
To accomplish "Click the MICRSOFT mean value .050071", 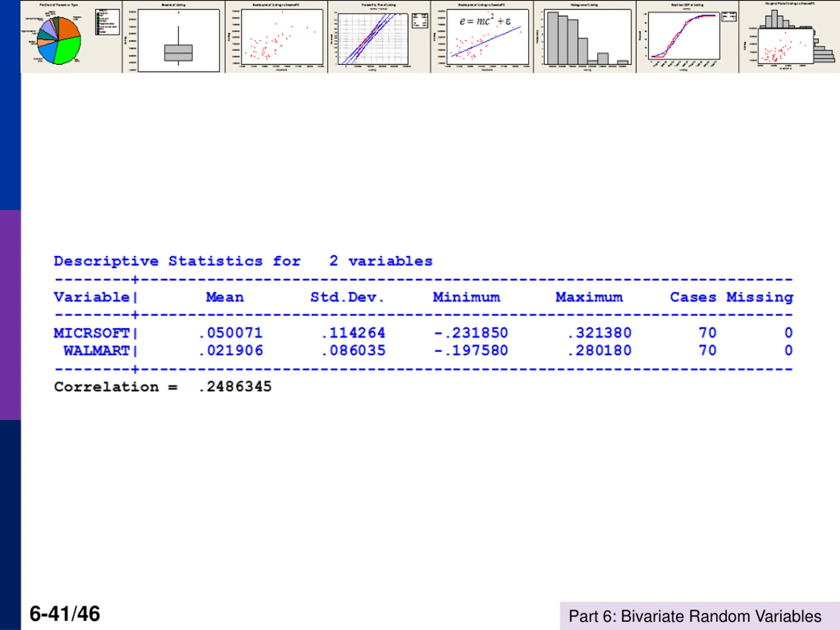I will (230, 333).
